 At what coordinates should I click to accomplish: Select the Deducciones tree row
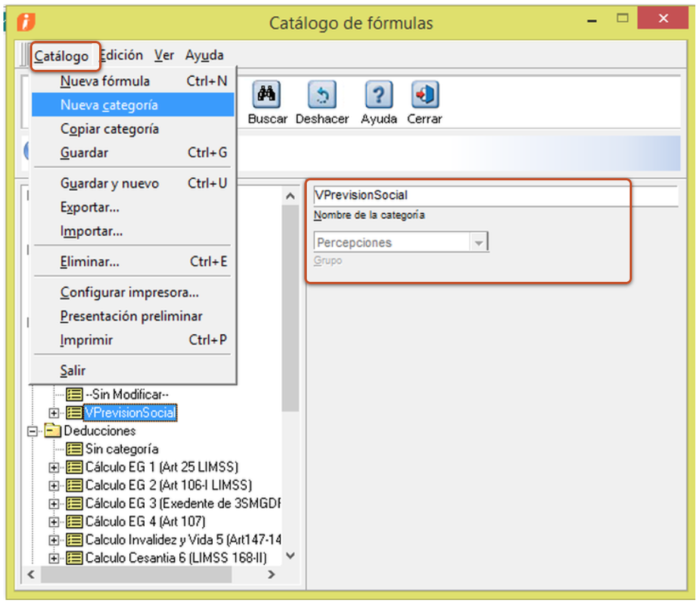(x=100, y=431)
